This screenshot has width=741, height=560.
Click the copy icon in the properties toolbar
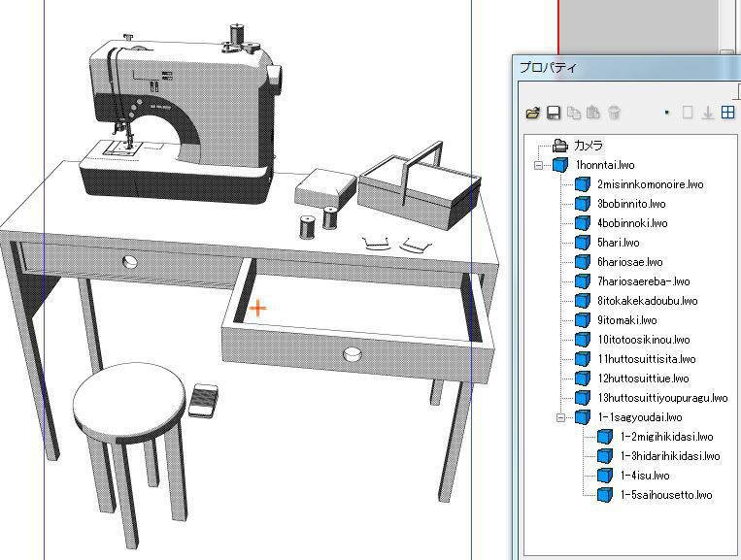pyautogui.click(x=574, y=113)
